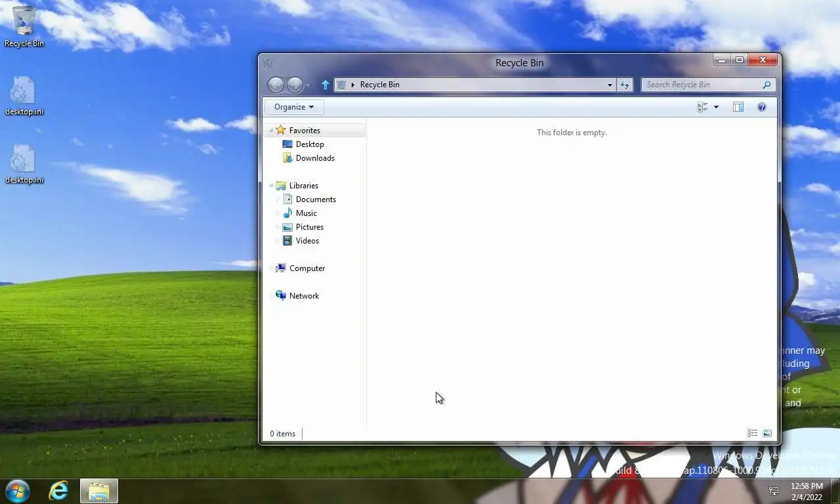Select Favorites in the navigation pane

[304, 131]
